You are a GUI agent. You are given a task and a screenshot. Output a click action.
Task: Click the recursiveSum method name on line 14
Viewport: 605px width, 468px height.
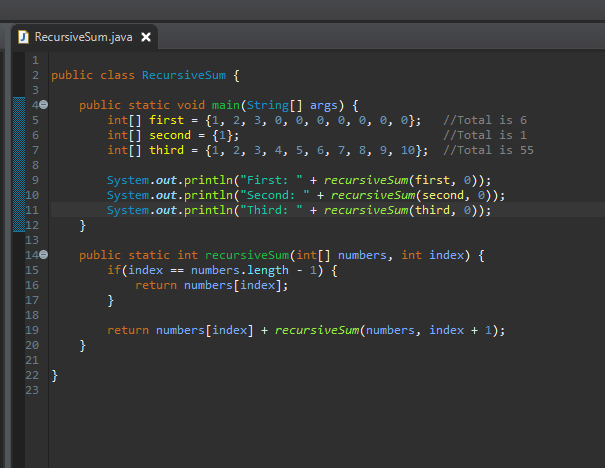coord(247,255)
